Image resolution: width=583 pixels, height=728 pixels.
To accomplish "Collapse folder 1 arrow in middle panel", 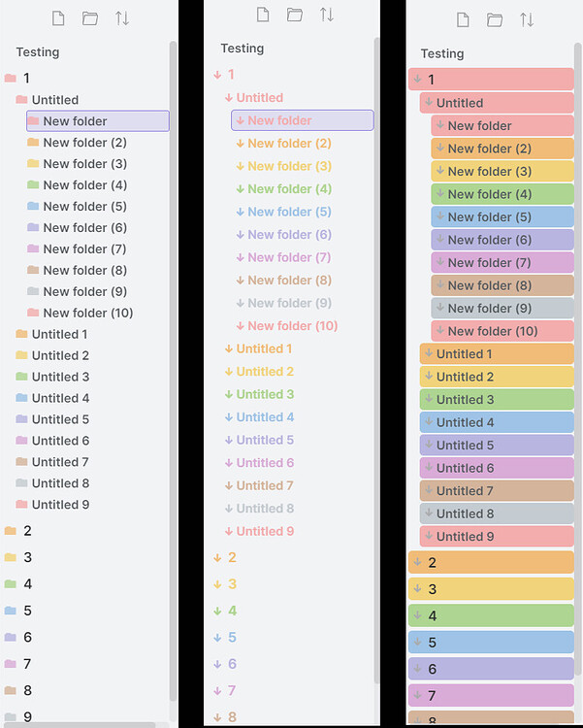I will coord(217,75).
